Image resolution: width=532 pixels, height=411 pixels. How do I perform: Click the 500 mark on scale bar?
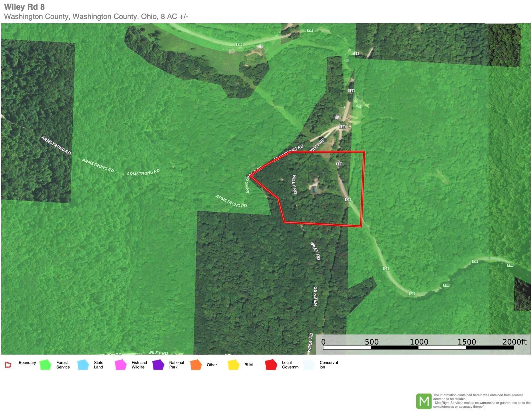371,342
